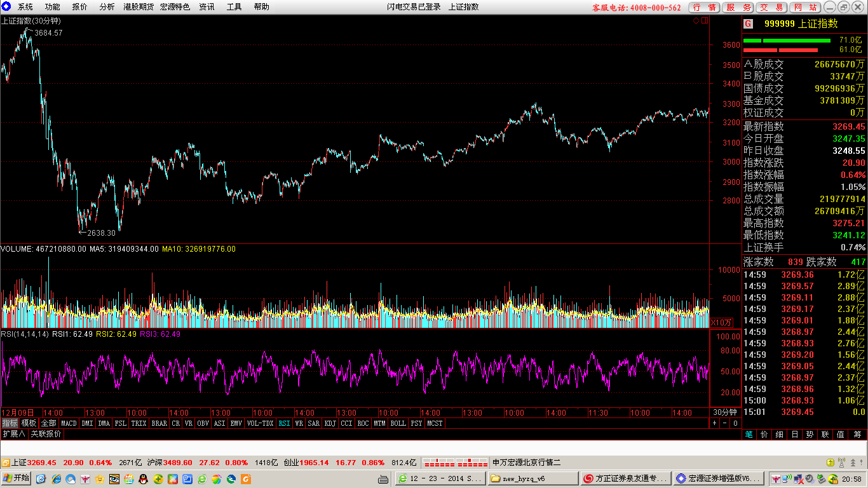Image resolution: width=868 pixels, height=488 pixels.
Task: Click the zoom out minus button below chart
Action: pyautogui.click(x=725, y=423)
